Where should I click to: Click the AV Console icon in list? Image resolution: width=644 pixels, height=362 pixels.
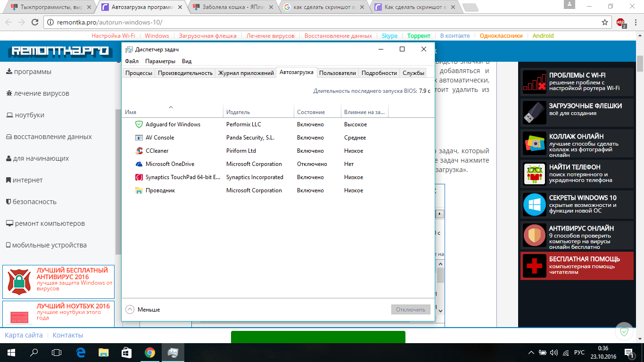[x=139, y=138]
